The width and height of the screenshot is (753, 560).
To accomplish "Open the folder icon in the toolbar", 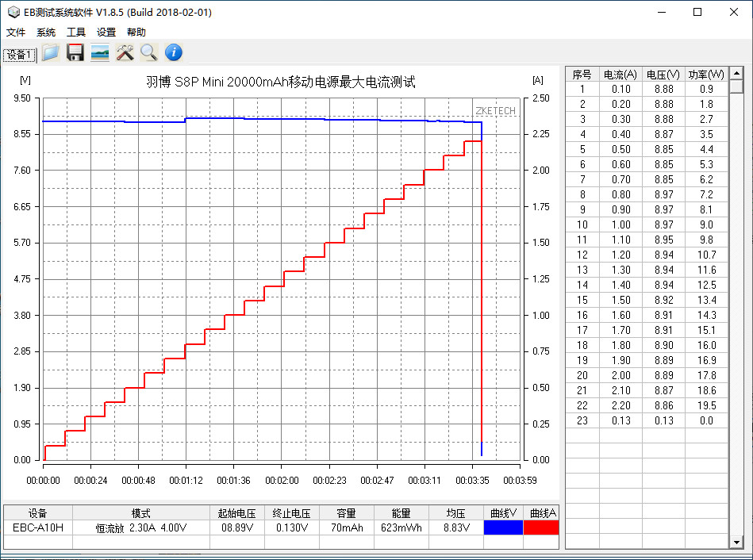I will coord(51,52).
